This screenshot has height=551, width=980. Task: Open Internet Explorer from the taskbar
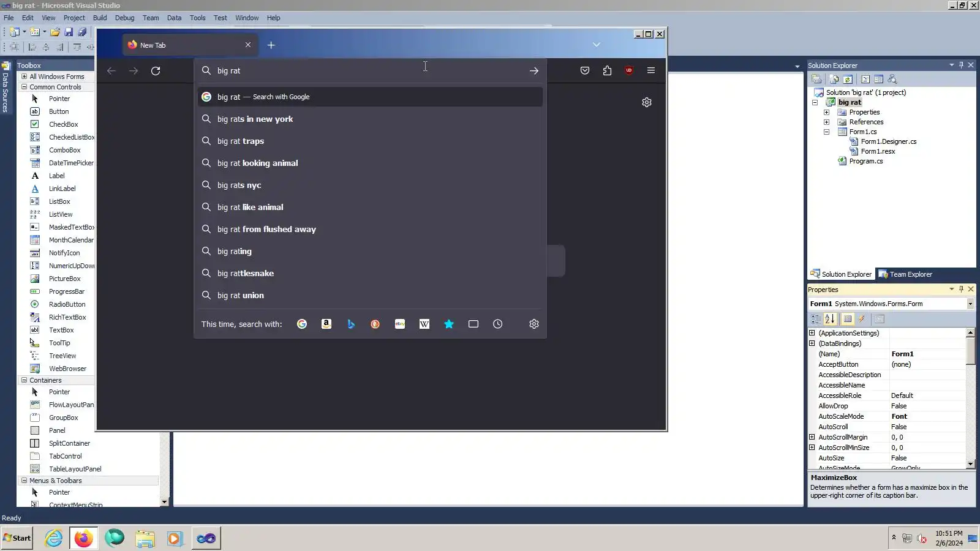[54, 538]
